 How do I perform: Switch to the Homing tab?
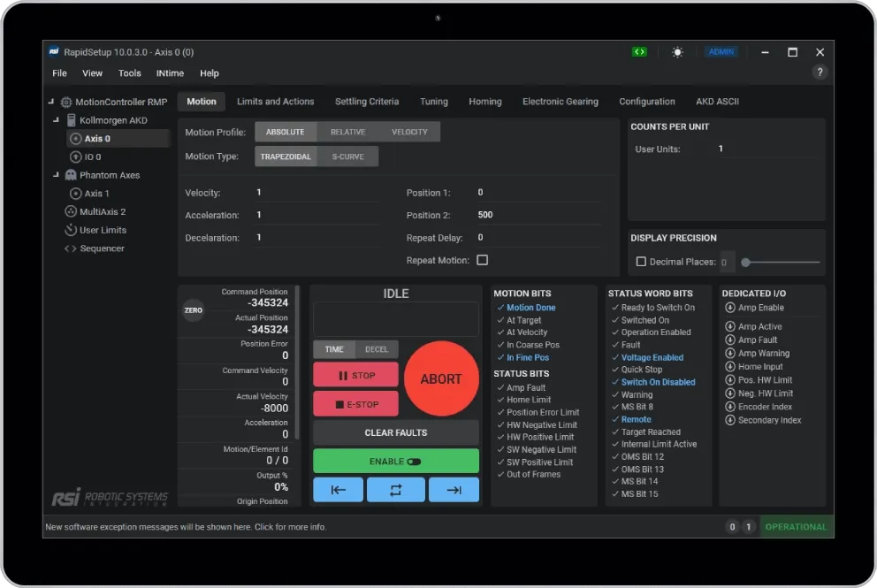pos(484,101)
